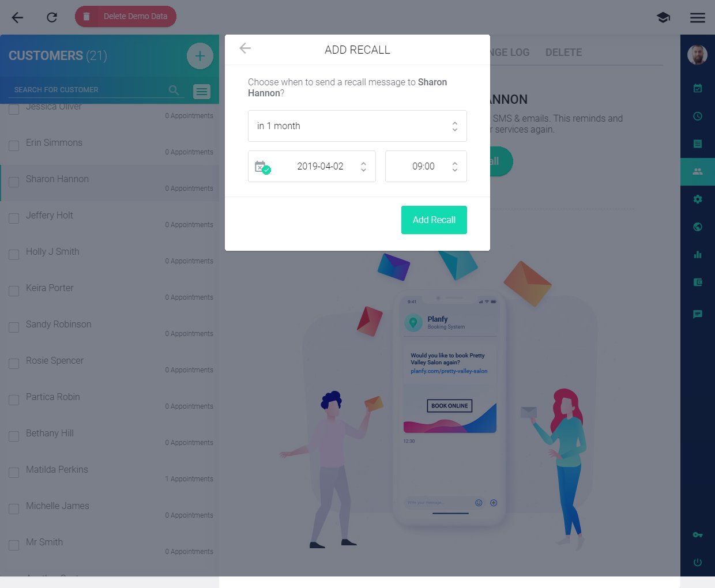715x588 pixels.
Task: Open the hamburger menu icon at top right
Action: point(698,17)
